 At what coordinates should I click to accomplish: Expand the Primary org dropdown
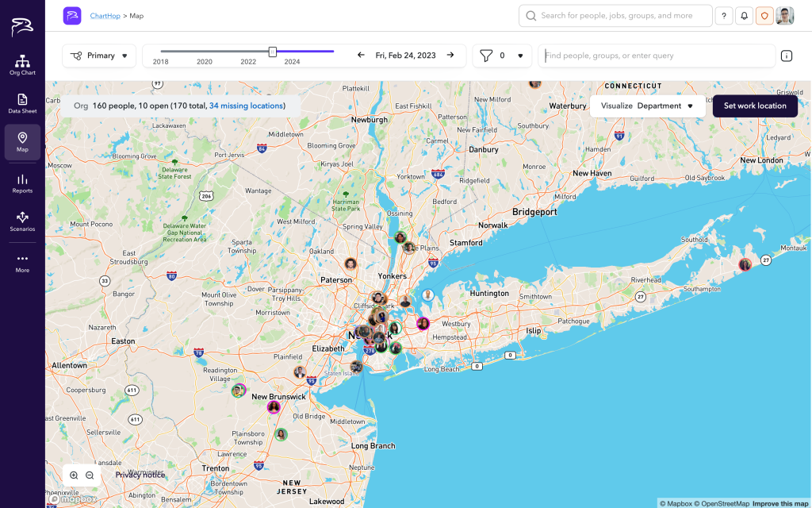(x=99, y=56)
